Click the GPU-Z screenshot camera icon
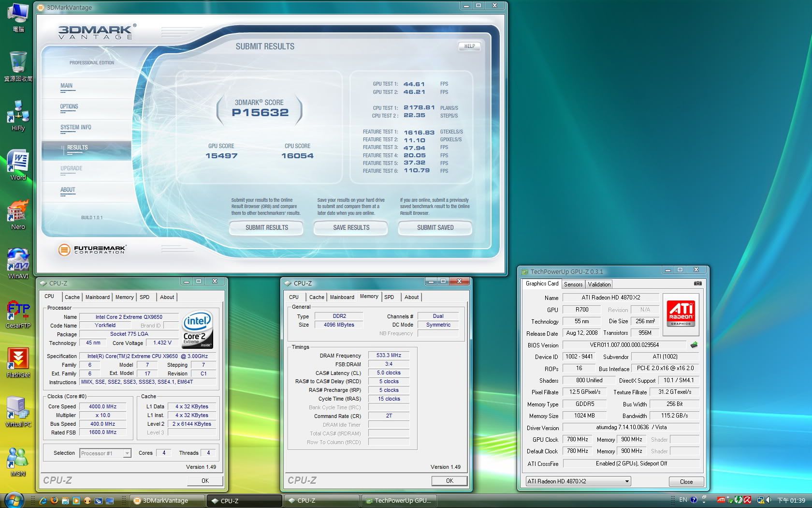812x508 pixels. point(697,284)
